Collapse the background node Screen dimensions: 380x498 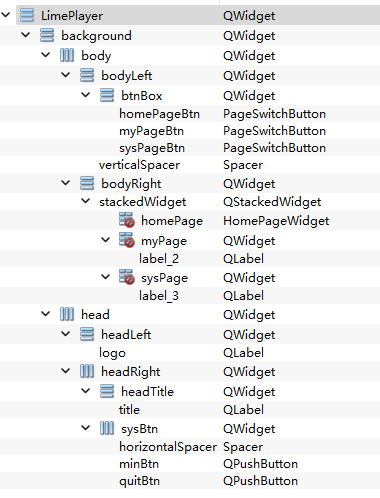point(26,34)
